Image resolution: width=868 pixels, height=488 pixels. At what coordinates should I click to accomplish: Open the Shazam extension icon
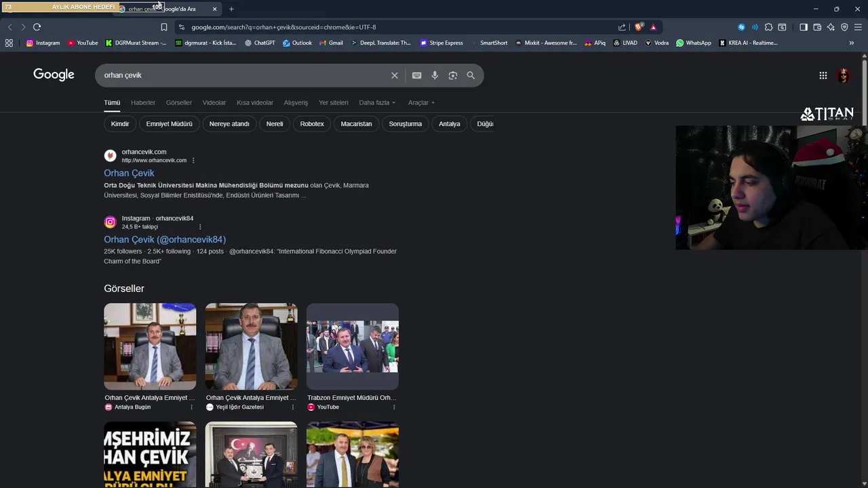741,27
